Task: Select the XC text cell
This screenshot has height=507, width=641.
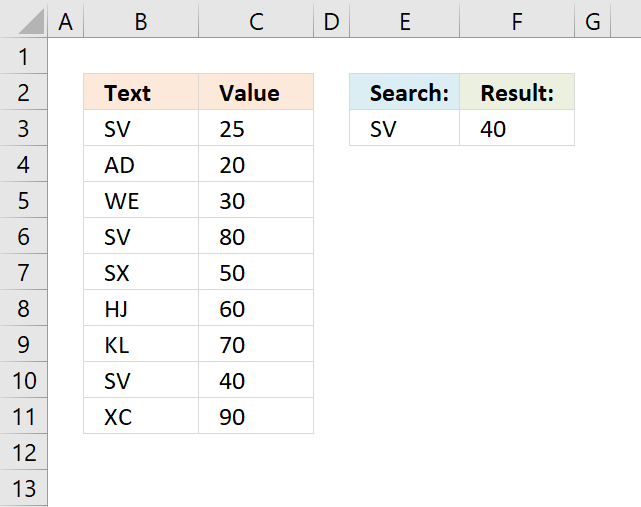Action: tap(141, 416)
